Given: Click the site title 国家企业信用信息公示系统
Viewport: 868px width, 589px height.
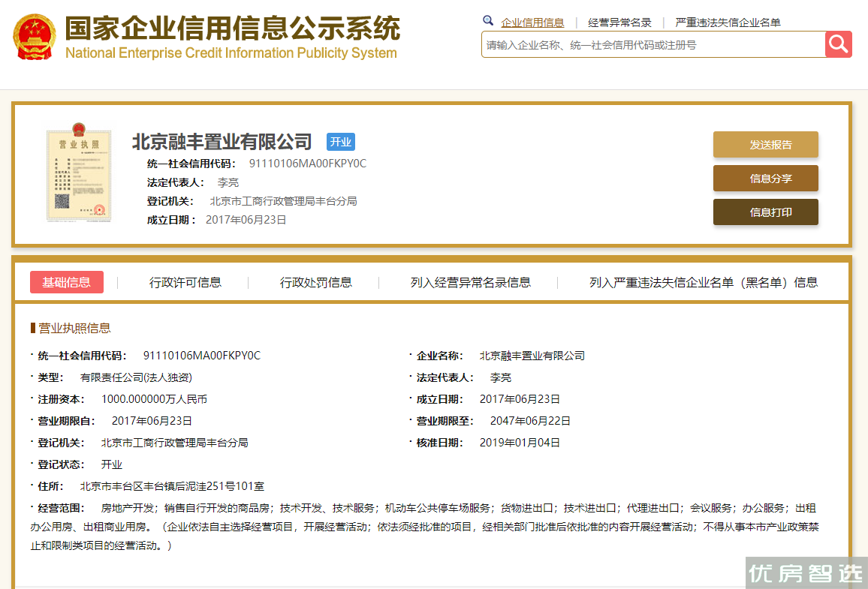Looking at the screenshot, I should tap(233, 29).
